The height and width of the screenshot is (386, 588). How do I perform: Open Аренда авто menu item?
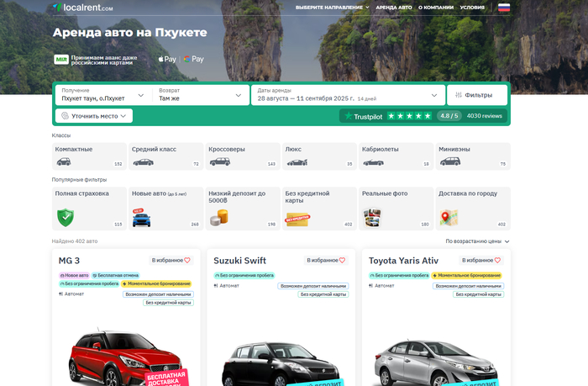393,7
